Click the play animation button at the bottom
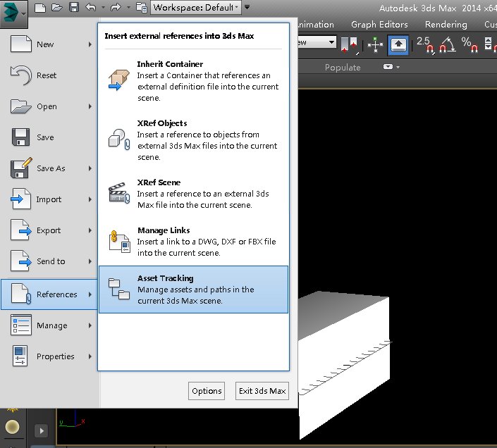Image resolution: width=497 pixels, height=448 pixels. click(x=42, y=430)
